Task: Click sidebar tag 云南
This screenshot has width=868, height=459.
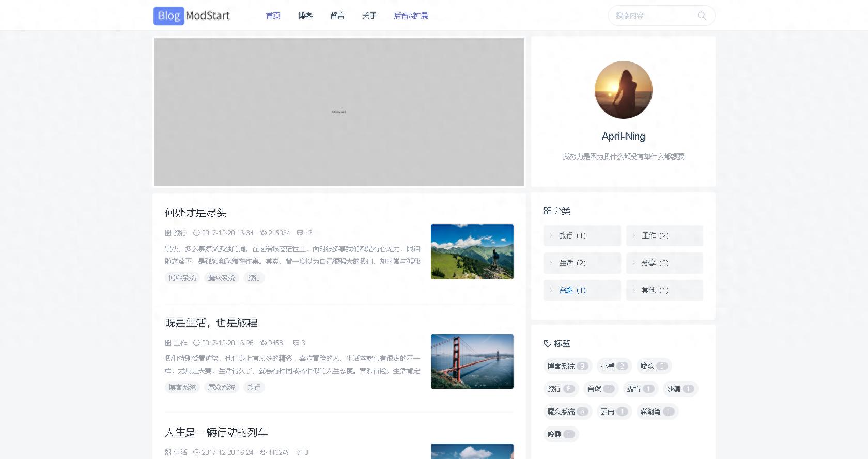Action: tap(614, 411)
